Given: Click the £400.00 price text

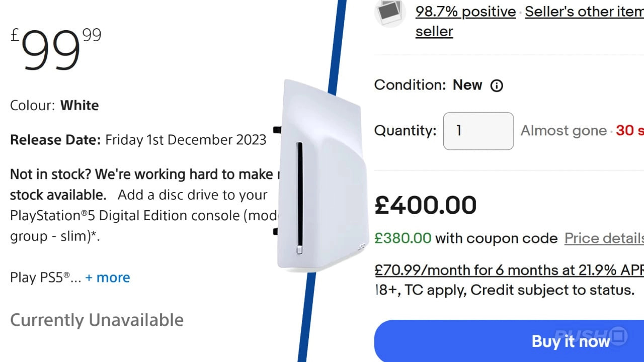Looking at the screenshot, I should 426,204.
